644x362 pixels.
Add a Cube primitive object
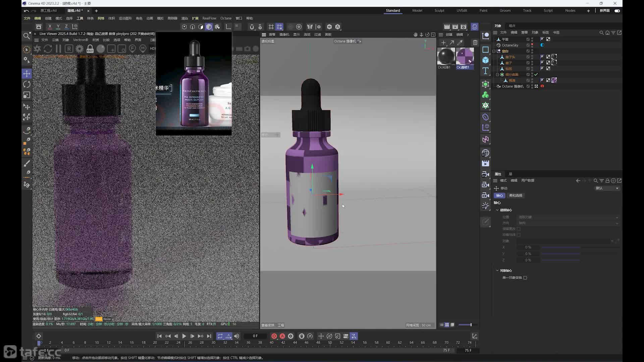pyautogui.click(x=485, y=60)
